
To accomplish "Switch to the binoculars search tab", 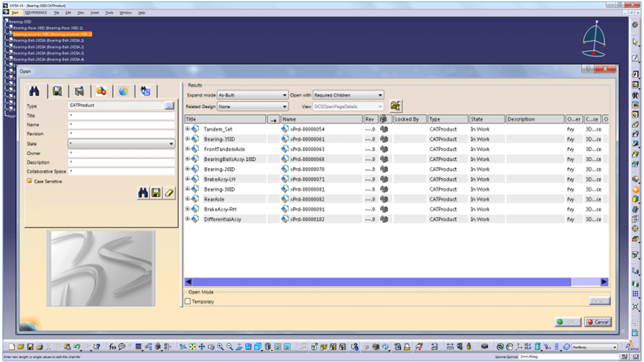I will [x=35, y=91].
